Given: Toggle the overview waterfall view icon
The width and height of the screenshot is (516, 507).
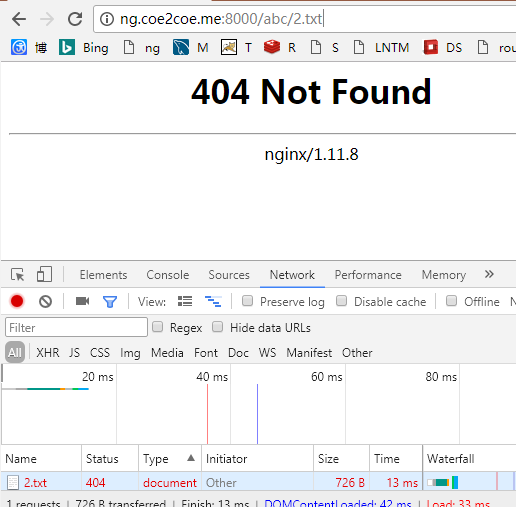Looking at the screenshot, I should pyautogui.click(x=213, y=301).
